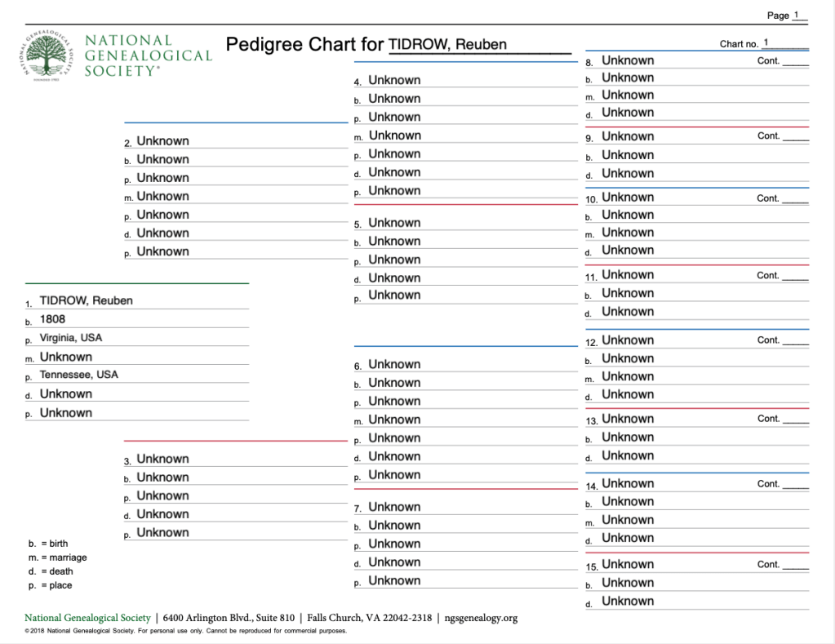Open the ngsgenealogy.org footer link
Viewport: 835px width, 644px height.
481,618
